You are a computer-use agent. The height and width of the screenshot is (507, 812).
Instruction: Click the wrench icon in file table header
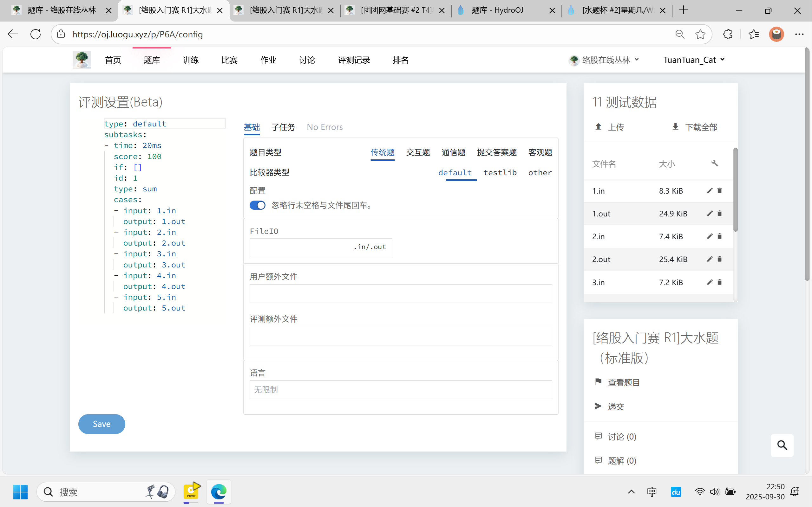tap(714, 164)
